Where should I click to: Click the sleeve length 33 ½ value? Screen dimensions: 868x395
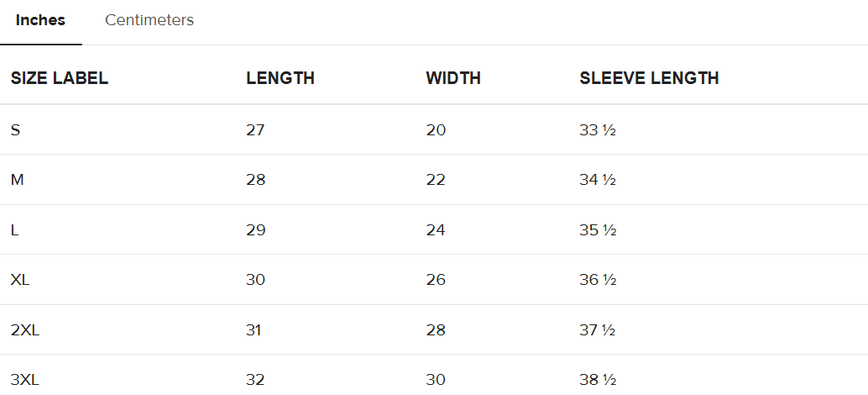[x=598, y=130]
